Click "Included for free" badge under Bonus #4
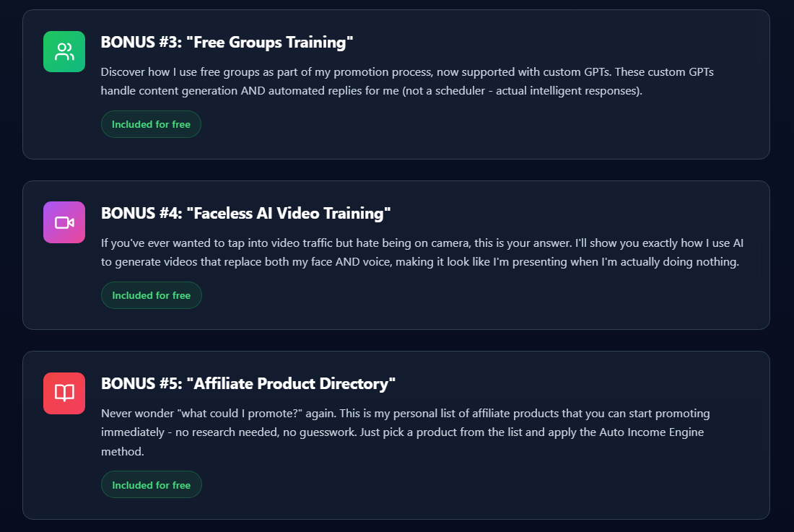 pos(151,295)
